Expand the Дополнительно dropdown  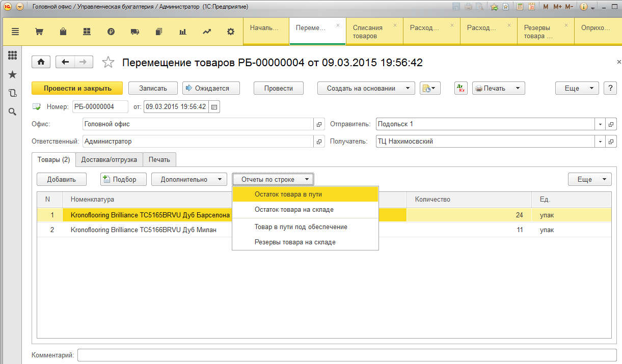pos(189,179)
